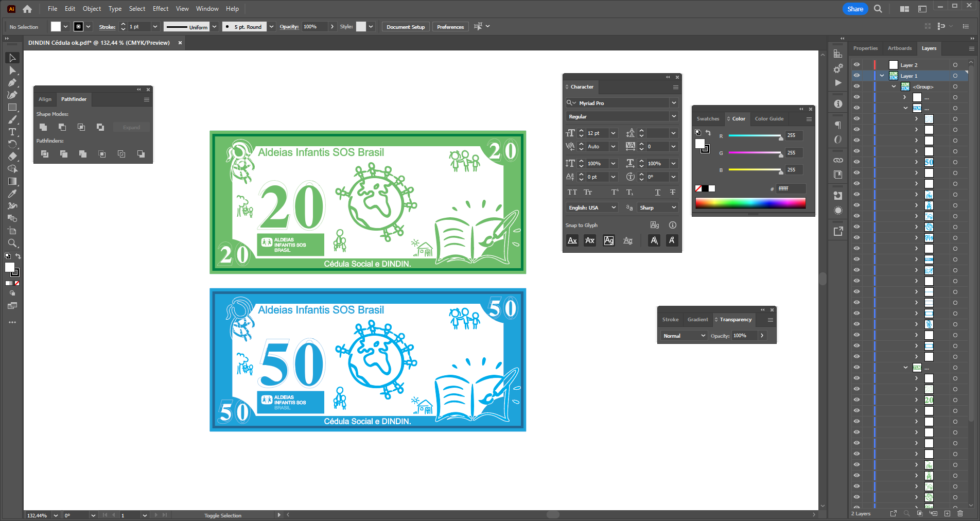Click Delete Selection trash icon in Layers

(x=960, y=513)
